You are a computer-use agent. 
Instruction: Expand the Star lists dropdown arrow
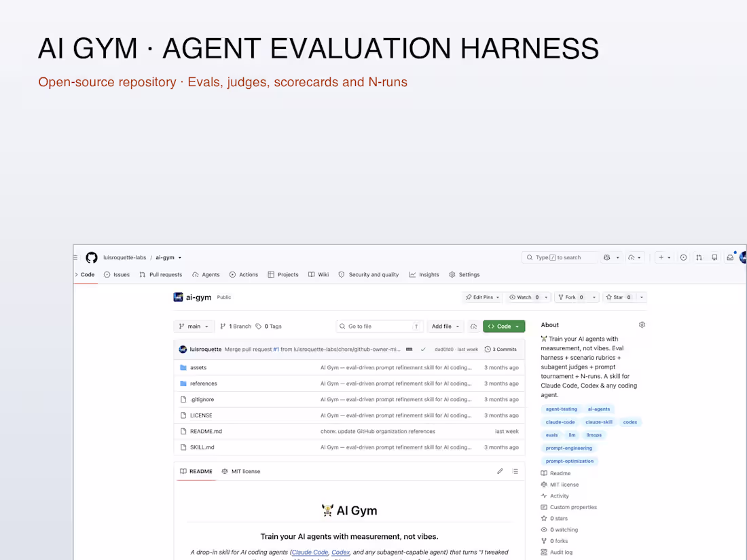641,297
